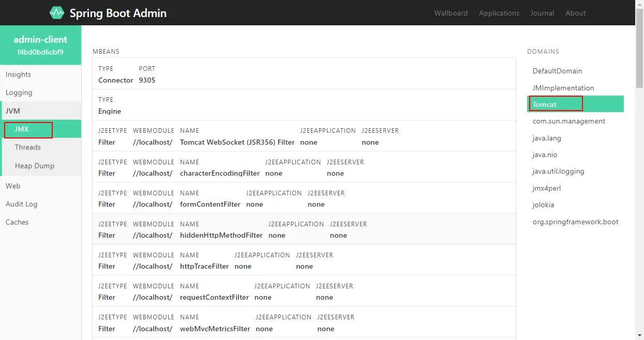Choose the org.springframework.boot domain
The image size is (644, 340).
575,222
